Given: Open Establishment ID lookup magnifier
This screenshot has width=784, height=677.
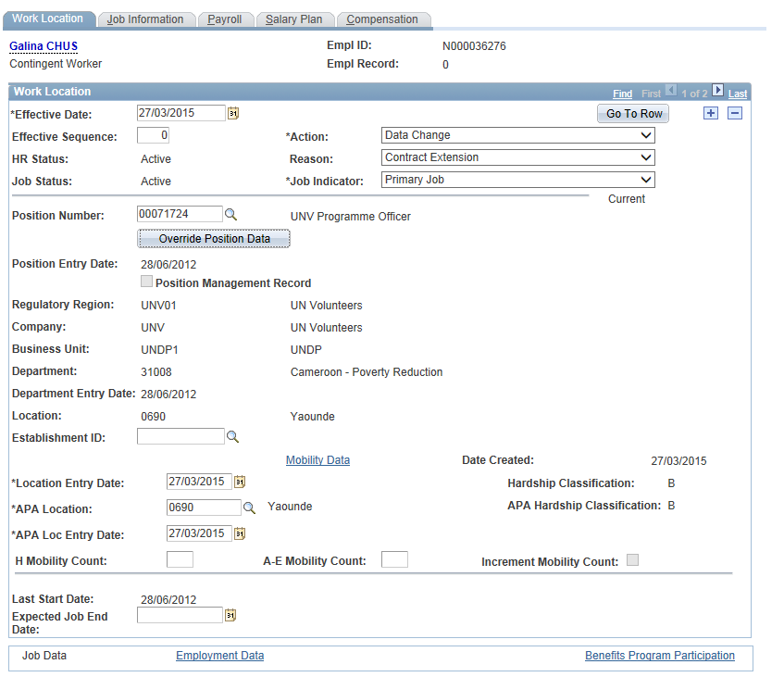Looking at the screenshot, I should (232, 437).
